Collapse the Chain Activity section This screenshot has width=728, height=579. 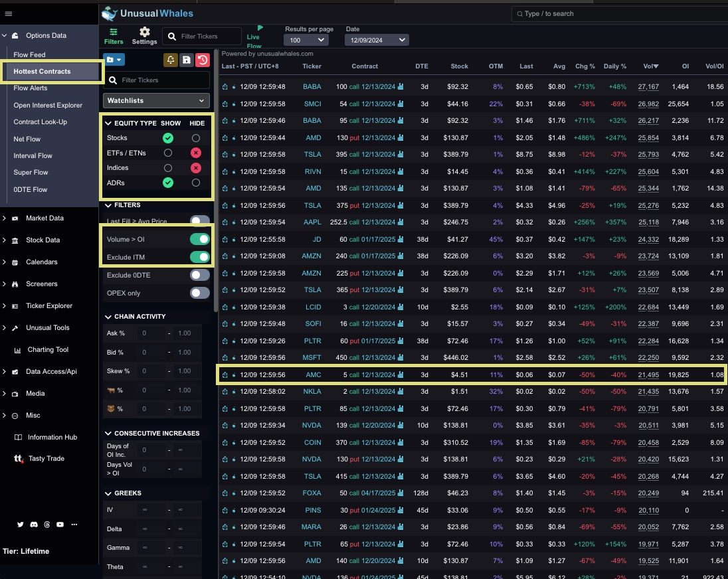[108, 317]
